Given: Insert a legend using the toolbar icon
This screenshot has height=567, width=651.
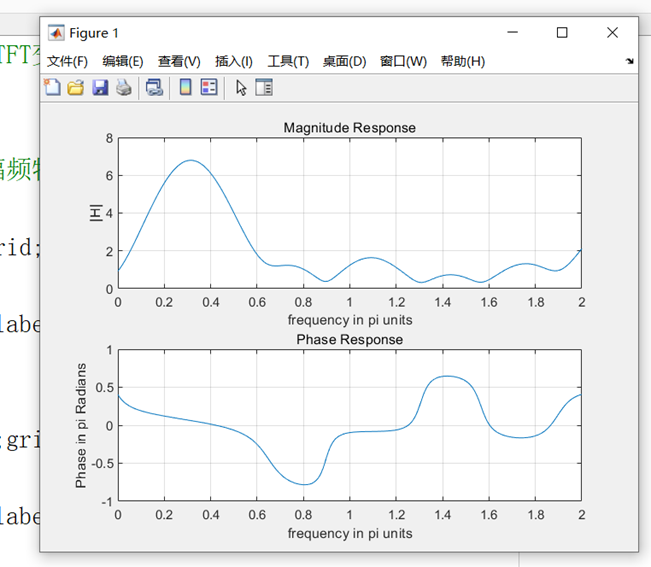Looking at the screenshot, I should point(209,87).
